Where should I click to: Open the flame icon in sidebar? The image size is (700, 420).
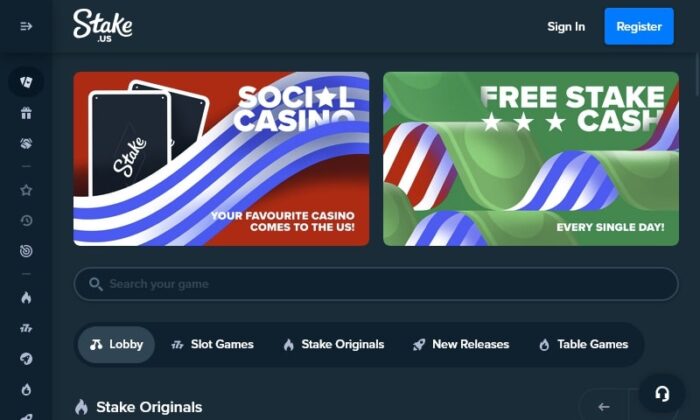(26, 298)
